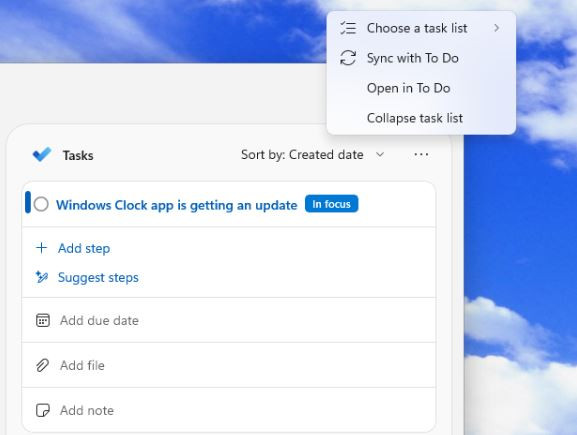Expand the Choose a task list submenu arrow
The height and width of the screenshot is (435, 577).
(x=497, y=28)
